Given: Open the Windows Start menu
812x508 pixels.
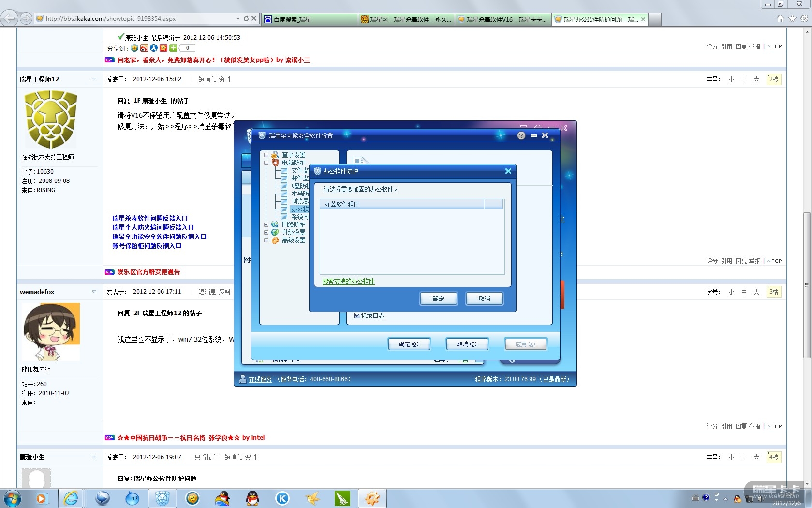Looking at the screenshot, I should tap(12, 498).
